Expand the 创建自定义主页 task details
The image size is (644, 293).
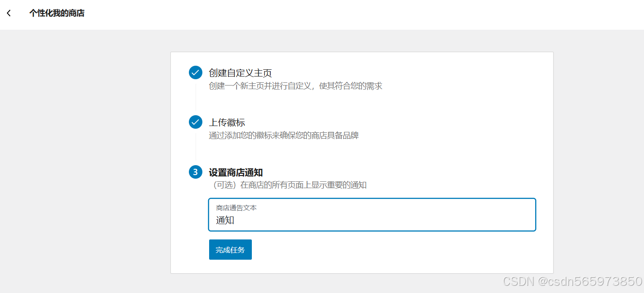click(x=240, y=72)
